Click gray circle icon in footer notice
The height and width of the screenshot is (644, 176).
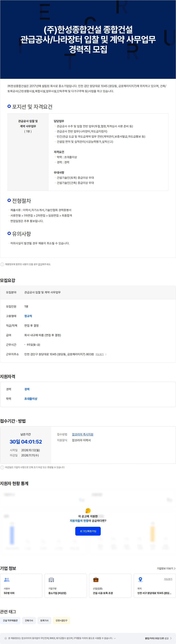click(6, 638)
